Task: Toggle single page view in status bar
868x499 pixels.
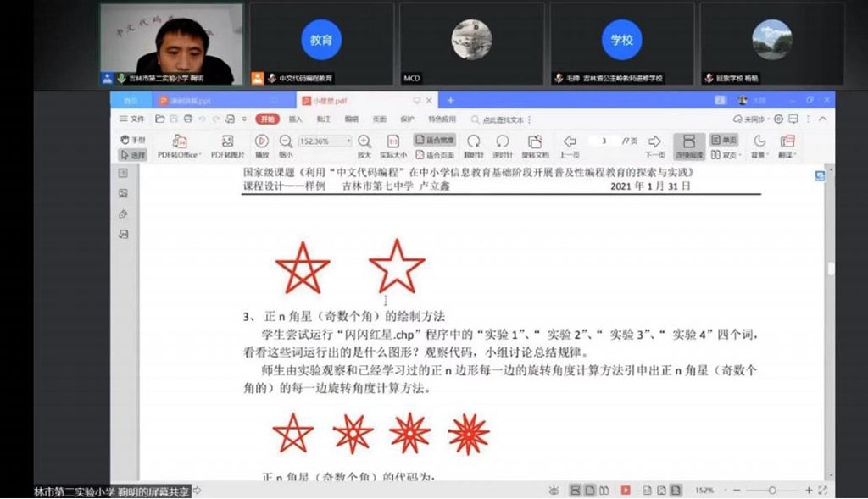Action: (590, 491)
